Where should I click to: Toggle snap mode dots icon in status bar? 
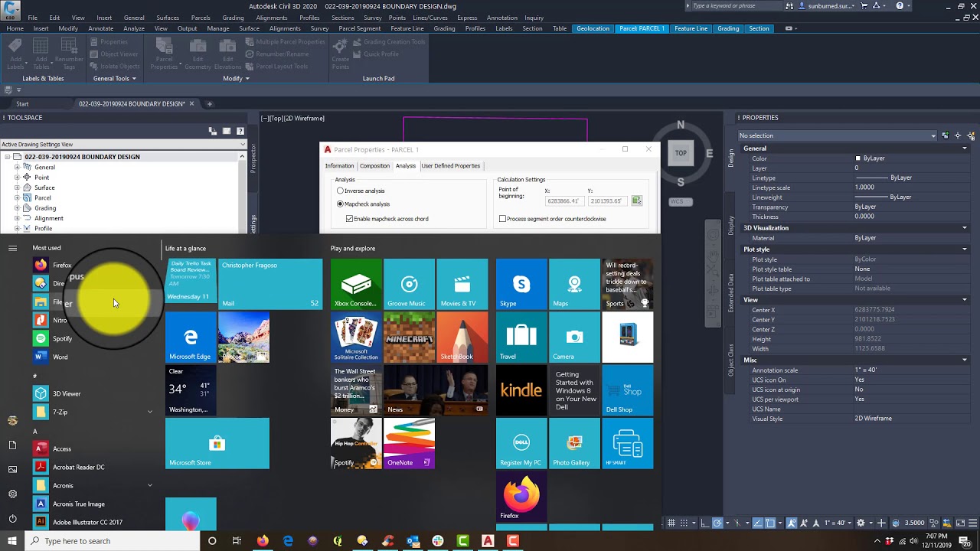pos(684,523)
